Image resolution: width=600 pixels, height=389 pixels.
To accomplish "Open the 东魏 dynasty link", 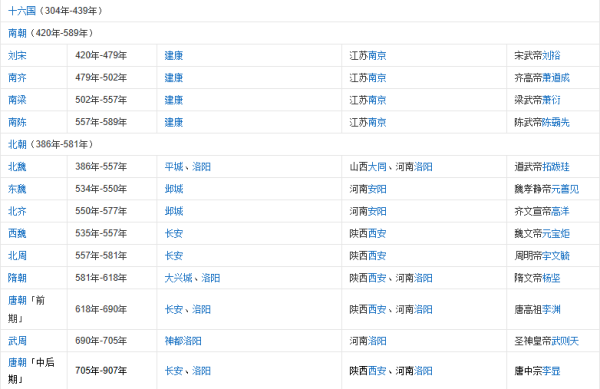I will click(17, 189).
